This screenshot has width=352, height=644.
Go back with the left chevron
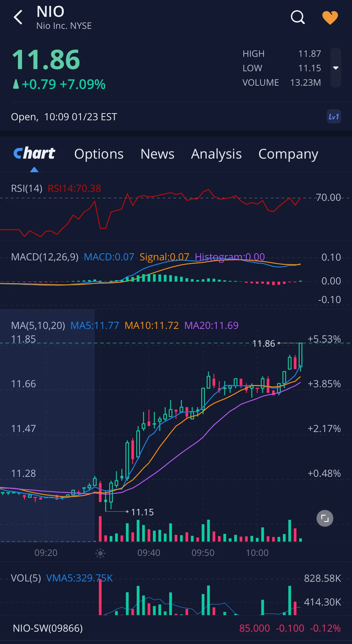tap(18, 17)
